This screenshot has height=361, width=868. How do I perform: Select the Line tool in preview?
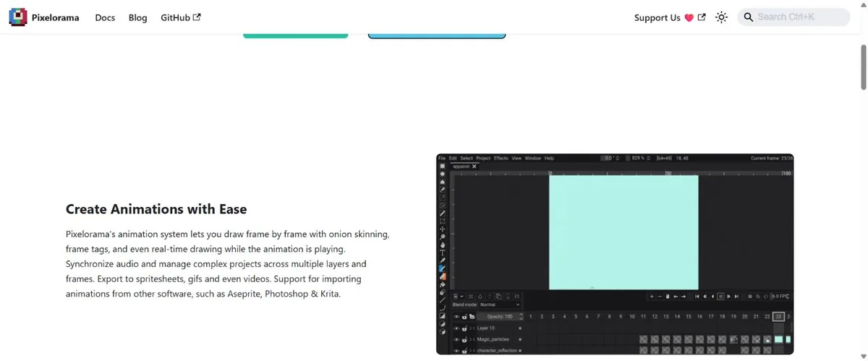click(x=443, y=300)
